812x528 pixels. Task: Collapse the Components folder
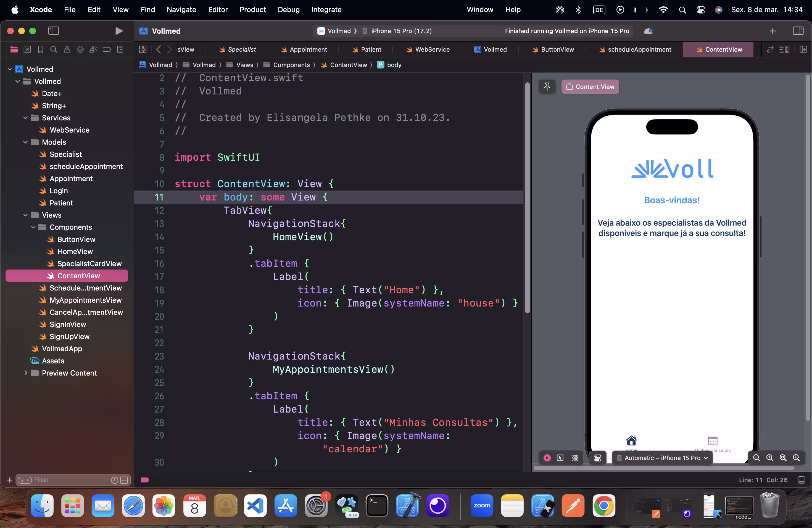point(33,227)
